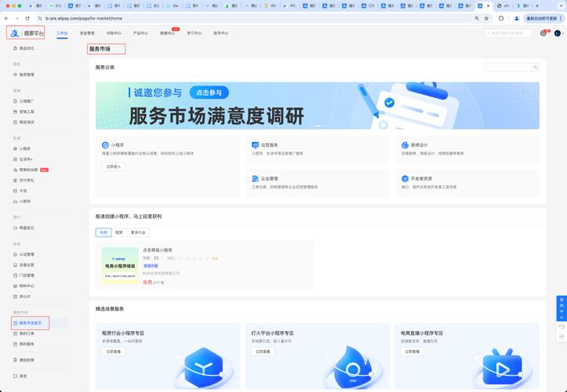567x392 pixels.
Task: Click the 点击参与 banner button
Action: click(209, 93)
